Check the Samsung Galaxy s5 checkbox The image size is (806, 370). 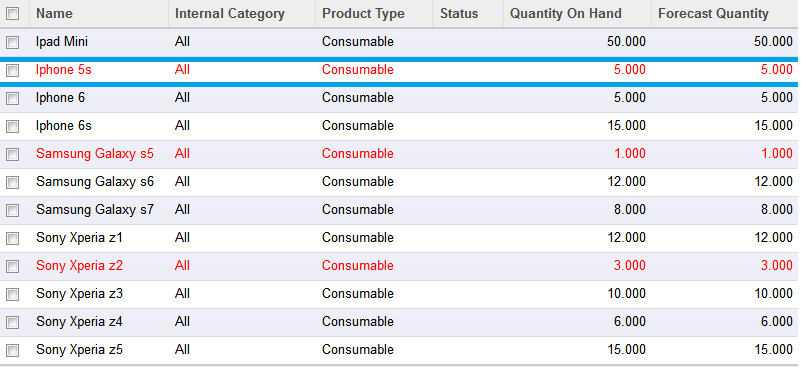click(x=12, y=154)
